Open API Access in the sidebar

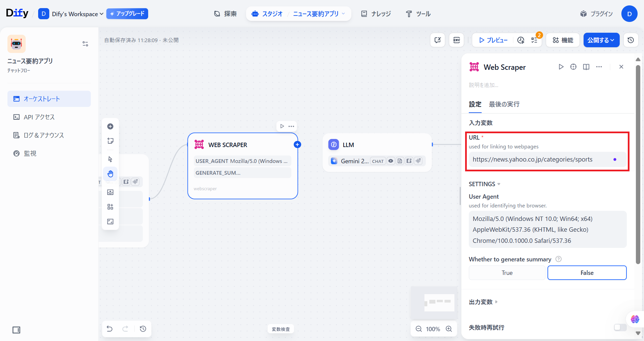coord(39,117)
